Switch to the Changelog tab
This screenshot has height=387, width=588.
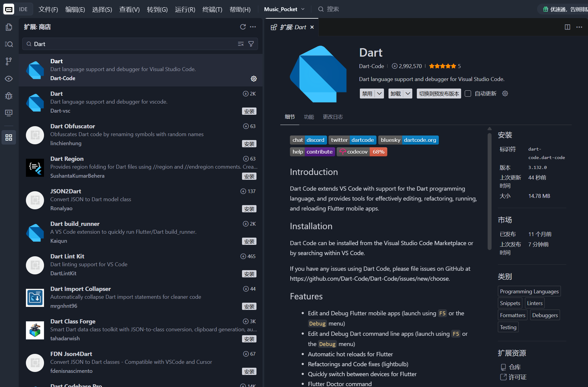333,117
